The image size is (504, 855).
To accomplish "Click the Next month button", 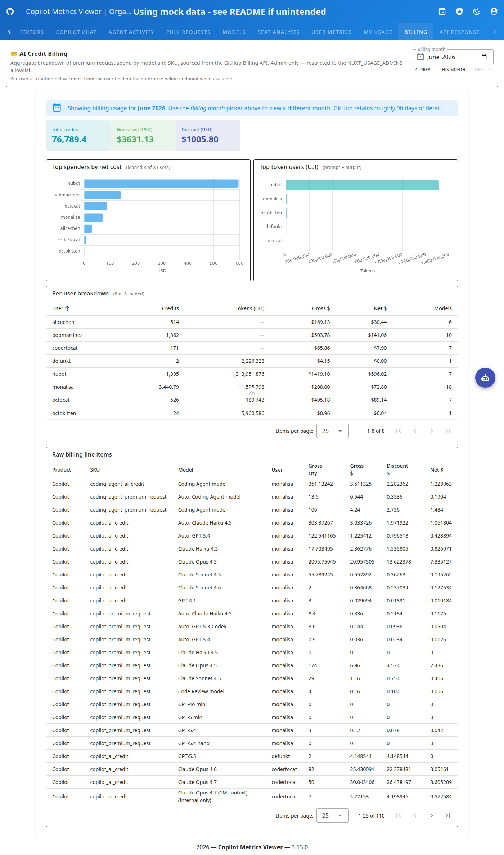I will pyautogui.click(x=482, y=70).
